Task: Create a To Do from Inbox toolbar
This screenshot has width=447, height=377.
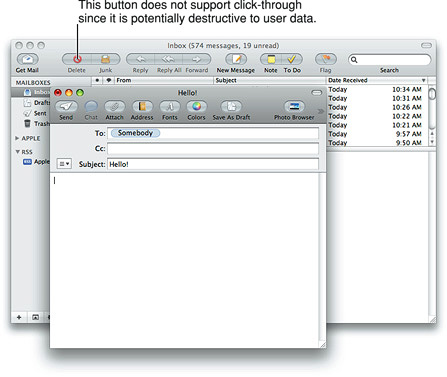Action: point(292,59)
